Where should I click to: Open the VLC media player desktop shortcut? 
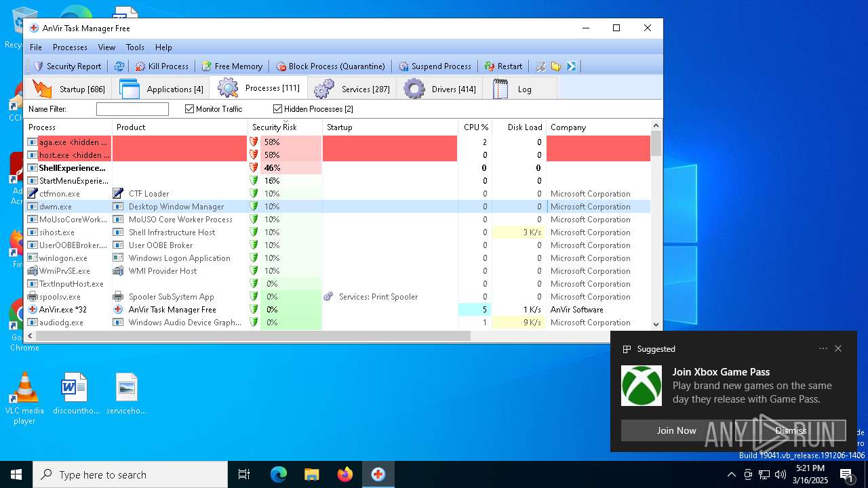point(24,399)
